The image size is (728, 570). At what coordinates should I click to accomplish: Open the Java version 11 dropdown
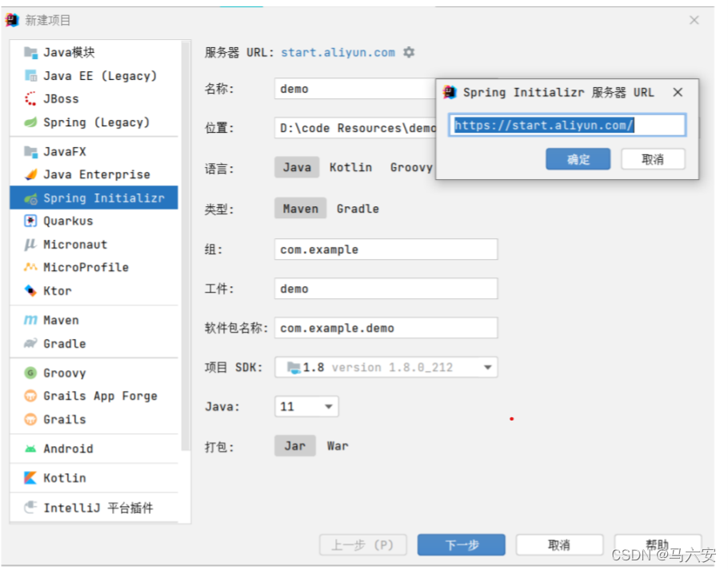tap(306, 407)
